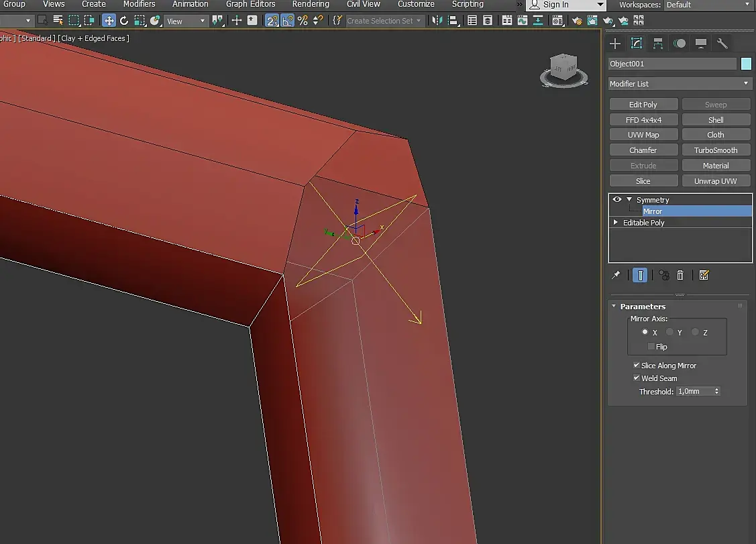Open Schematic View icon
The height and width of the screenshot is (544, 756).
click(x=538, y=21)
